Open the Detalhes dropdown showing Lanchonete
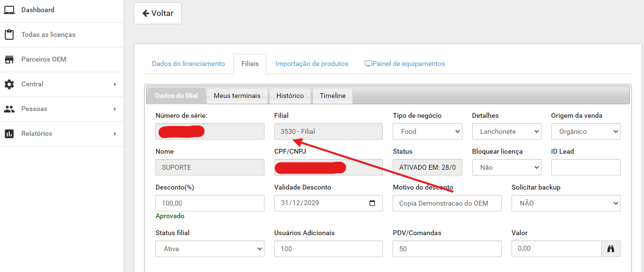 tap(506, 131)
